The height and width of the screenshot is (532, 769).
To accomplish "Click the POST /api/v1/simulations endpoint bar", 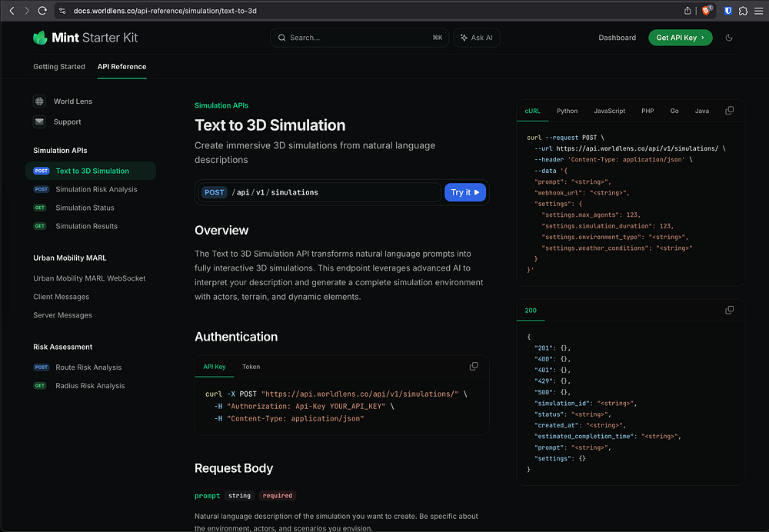I will click(319, 192).
